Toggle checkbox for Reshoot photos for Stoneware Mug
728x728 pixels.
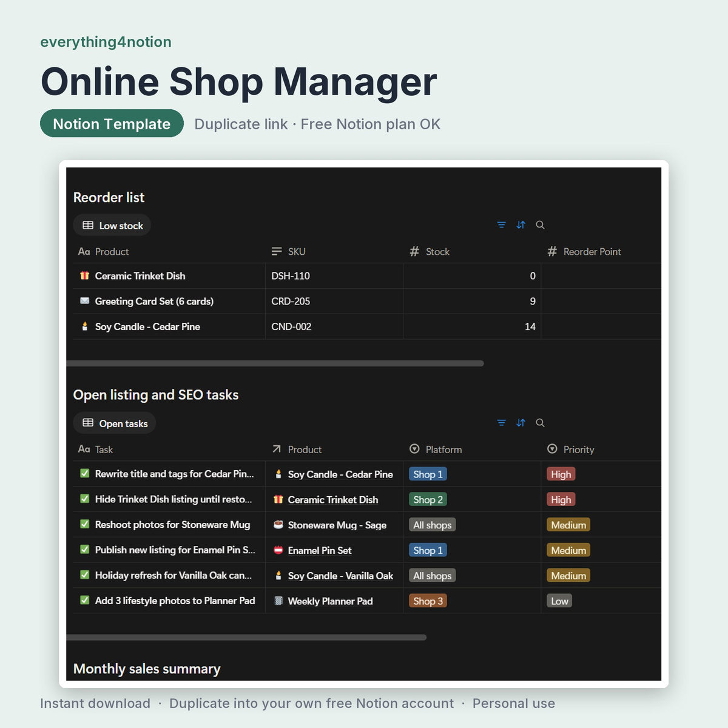[84, 524]
